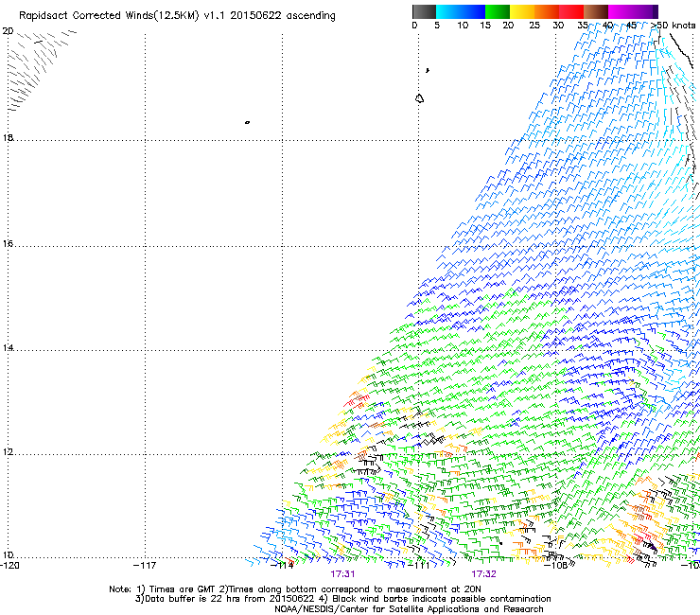Click the latitude axis label "16"
700x615 pixels.
pos(8,243)
